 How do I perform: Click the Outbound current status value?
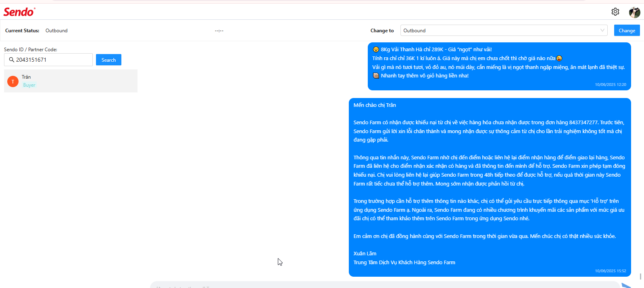(56, 31)
